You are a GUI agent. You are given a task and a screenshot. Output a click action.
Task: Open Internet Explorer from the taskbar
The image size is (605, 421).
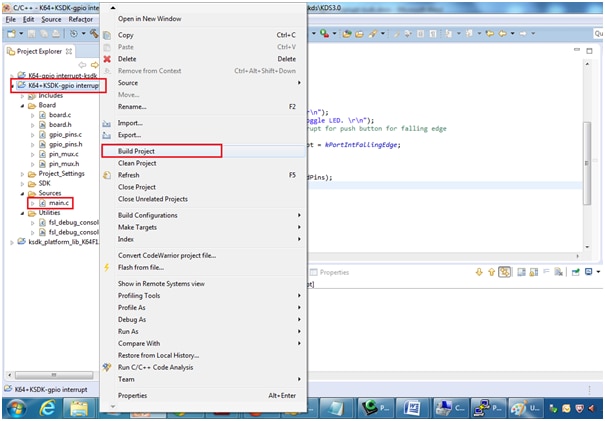pos(47,408)
